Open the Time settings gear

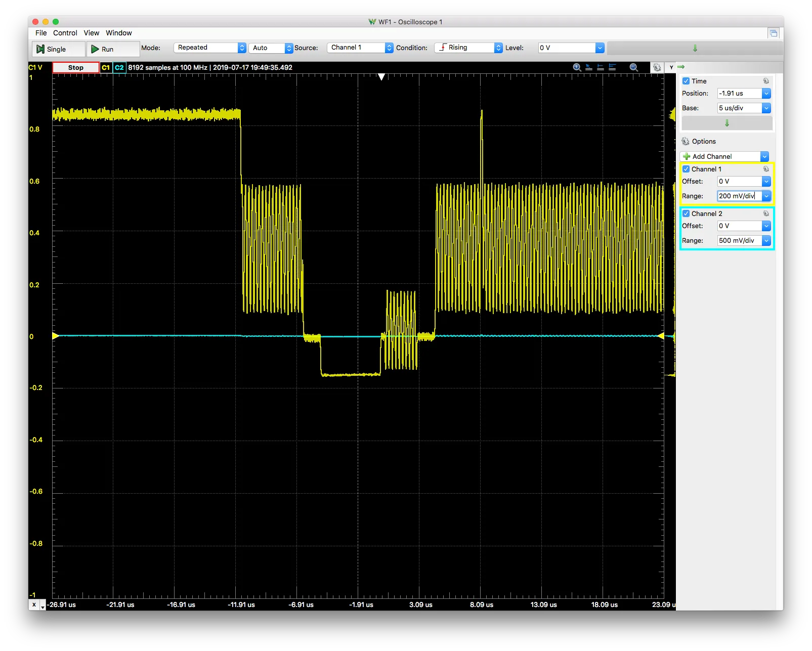[766, 81]
